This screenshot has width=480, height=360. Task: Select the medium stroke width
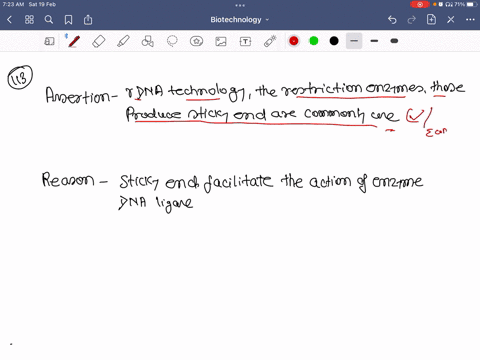click(374, 41)
